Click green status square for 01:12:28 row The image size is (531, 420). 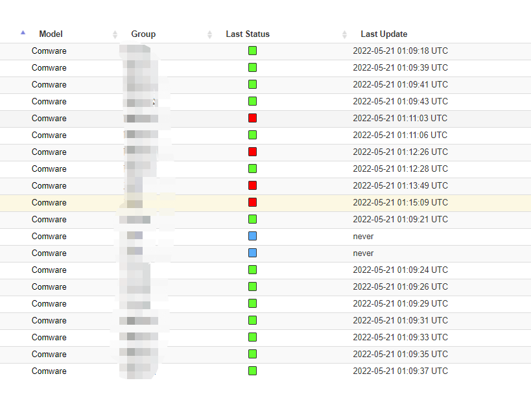click(x=252, y=169)
